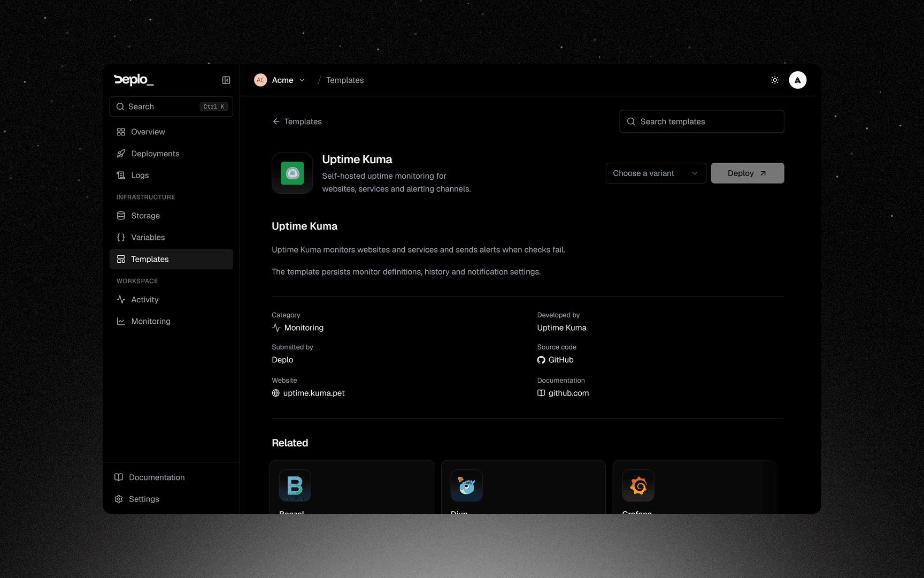Viewport: 924px width, 578px height.
Task: Open the GitHub source code link
Action: pos(556,360)
